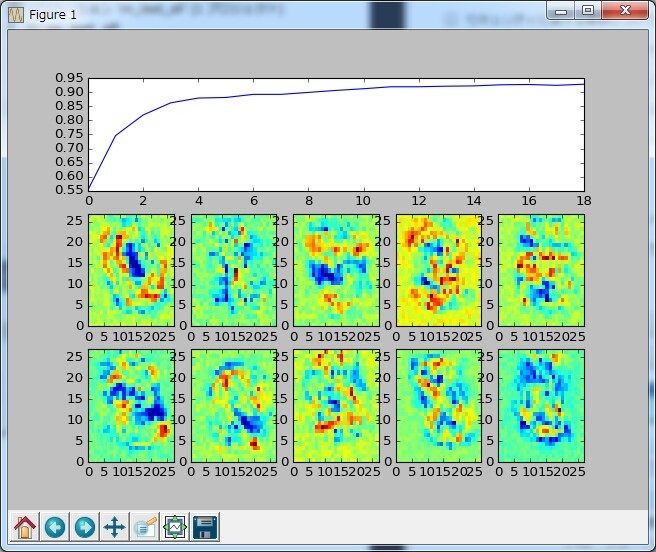Minimize the Figure 1 window
Viewport: 656px width, 552px height.
tap(561, 11)
